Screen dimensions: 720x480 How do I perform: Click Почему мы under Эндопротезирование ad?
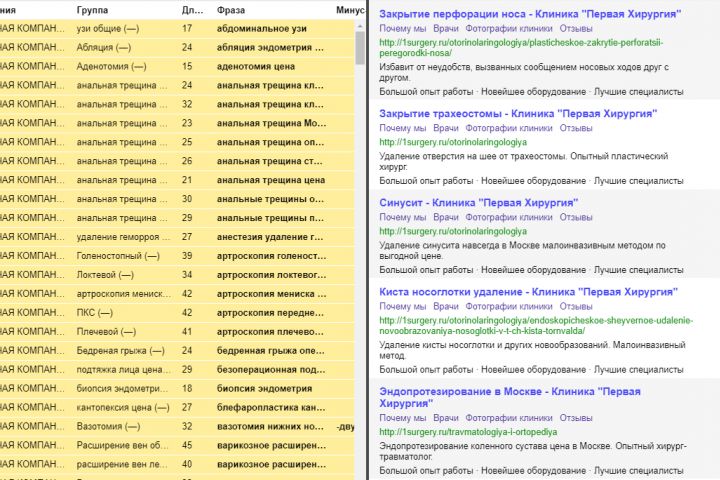pos(403,418)
